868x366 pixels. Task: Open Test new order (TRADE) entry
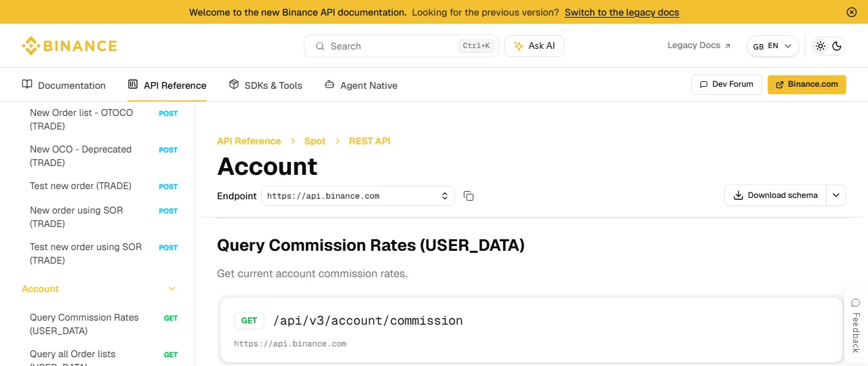[x=104, y=186]
